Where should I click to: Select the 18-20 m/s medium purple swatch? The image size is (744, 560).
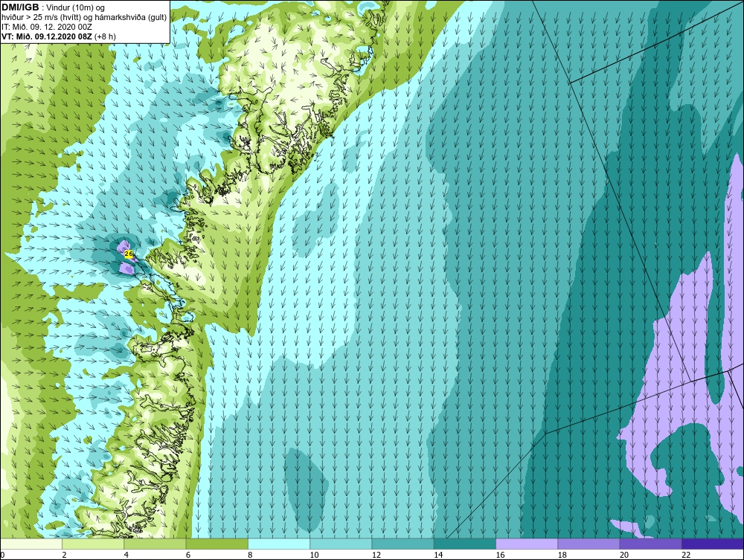[589, 544]
